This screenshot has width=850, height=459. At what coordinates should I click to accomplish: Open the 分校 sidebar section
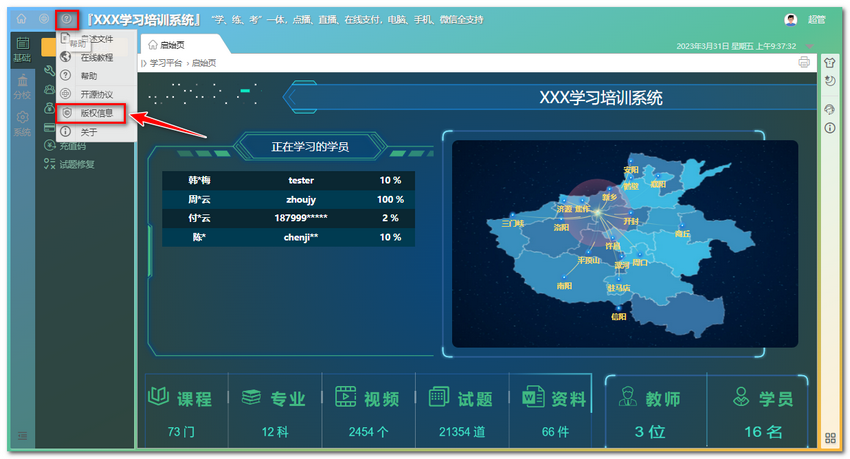(21, 89)
